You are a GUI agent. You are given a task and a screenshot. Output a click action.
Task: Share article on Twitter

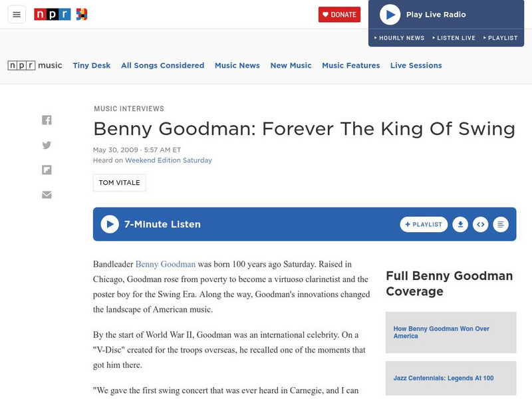pyautogui.click(x=47, y=145)
